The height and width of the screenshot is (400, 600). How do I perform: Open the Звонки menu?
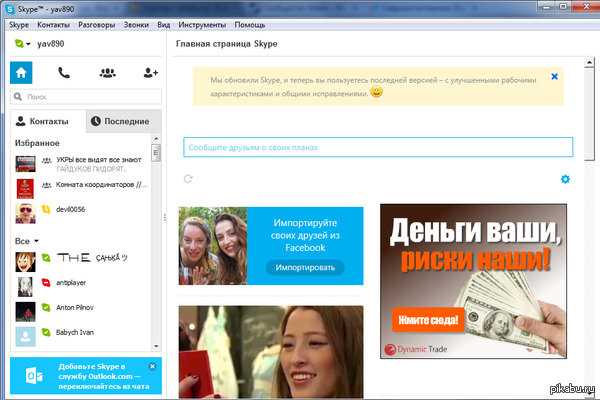tap(136, 25)
